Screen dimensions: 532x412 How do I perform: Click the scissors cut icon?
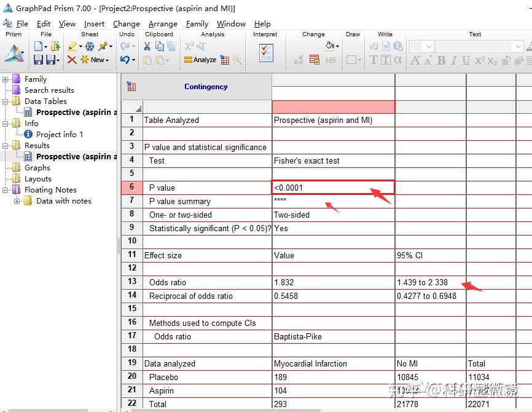(147, 46)
